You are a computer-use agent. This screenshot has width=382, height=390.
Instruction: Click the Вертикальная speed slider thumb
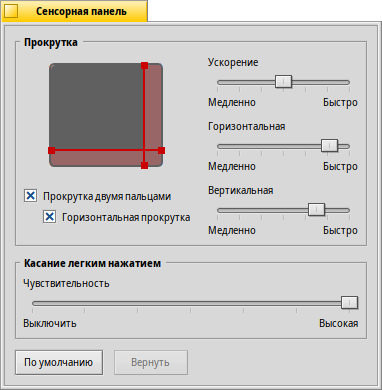tap(316, 209)
